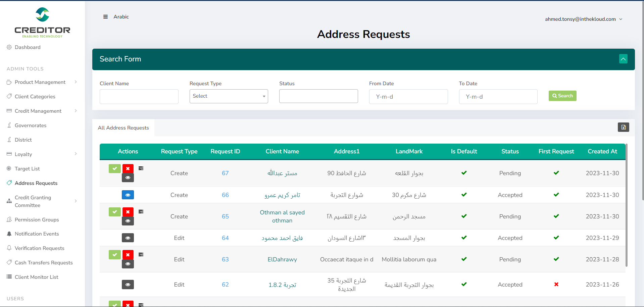This screenshot has height=307, width=644.
Task: Reject request 65 with red X button
Action: click(128, 212)
